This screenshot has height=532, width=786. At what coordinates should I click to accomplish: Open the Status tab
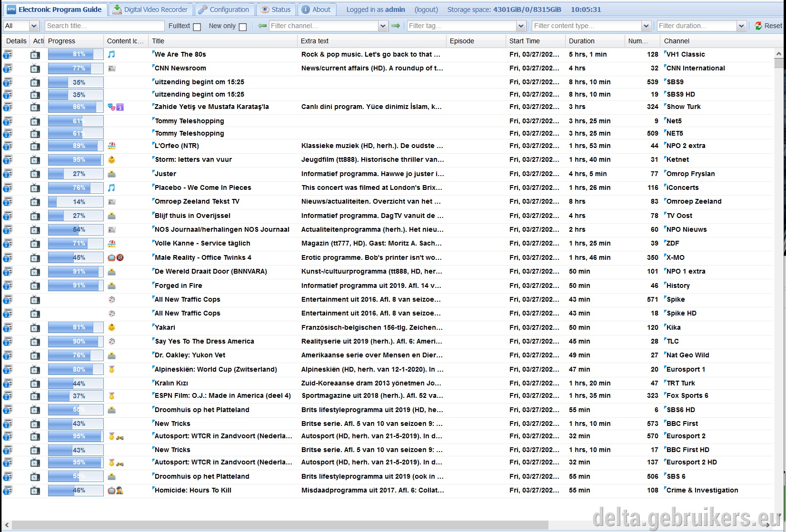[x=276, y=10]
